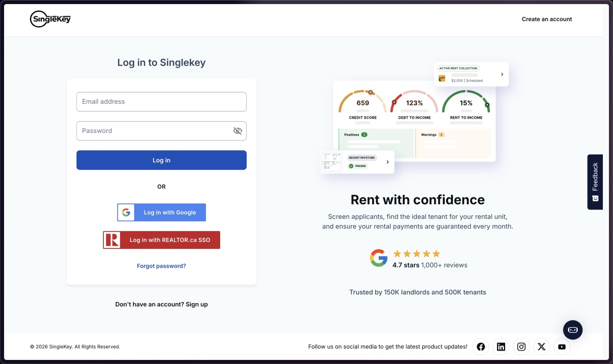Select Create an account in header
613x364 pixels.
pyautogui.click(x=547, y=19)
